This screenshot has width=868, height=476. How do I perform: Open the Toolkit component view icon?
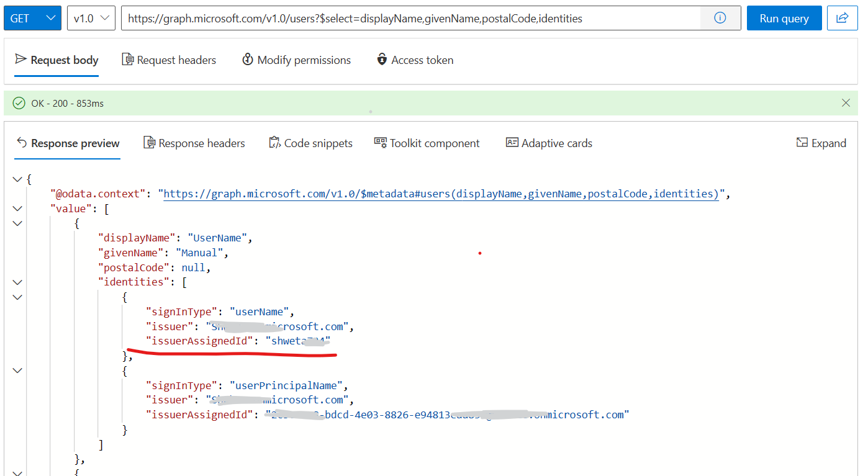379,143
